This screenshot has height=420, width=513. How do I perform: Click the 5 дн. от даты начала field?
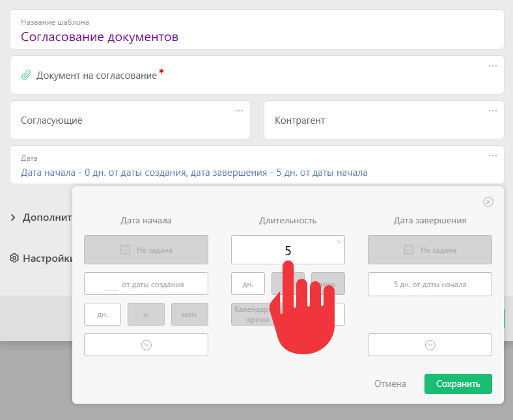point(430,285)
